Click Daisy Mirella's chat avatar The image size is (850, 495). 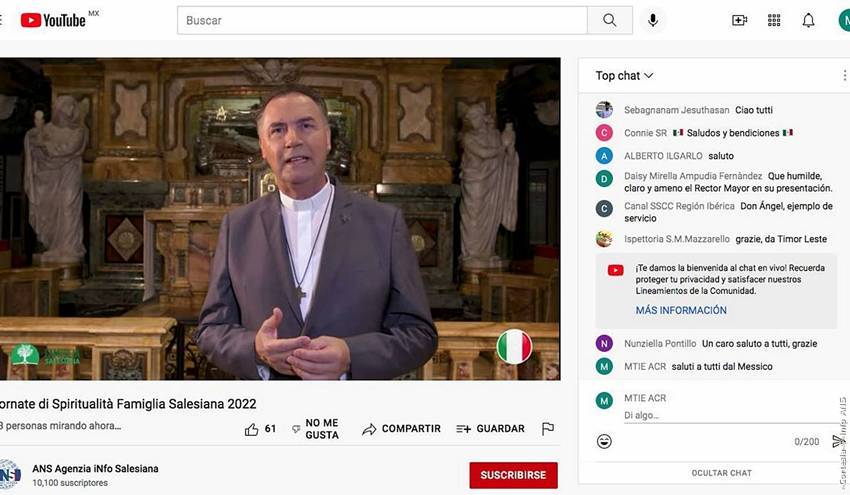coord(604,178)
